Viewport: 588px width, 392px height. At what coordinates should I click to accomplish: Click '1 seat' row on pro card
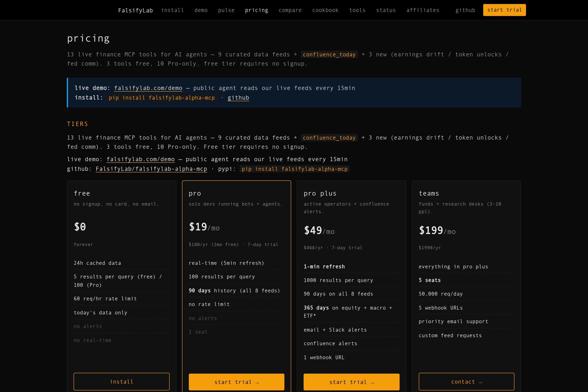(x=236, y=332)
